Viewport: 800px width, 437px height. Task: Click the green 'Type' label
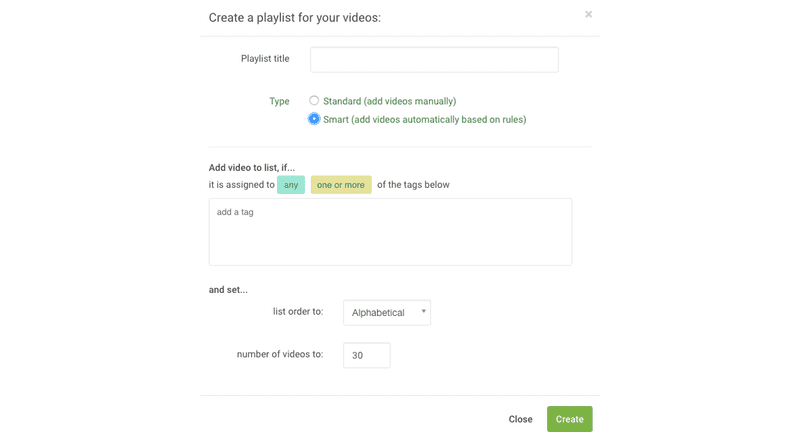pos(279,101)
